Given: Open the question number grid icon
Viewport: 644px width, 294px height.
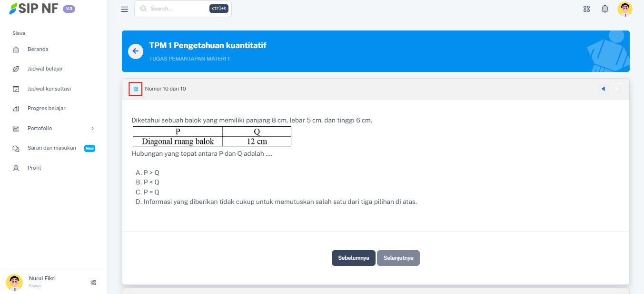Looking at the screenshot, I should pyautogui.click(x=136, y=89).
